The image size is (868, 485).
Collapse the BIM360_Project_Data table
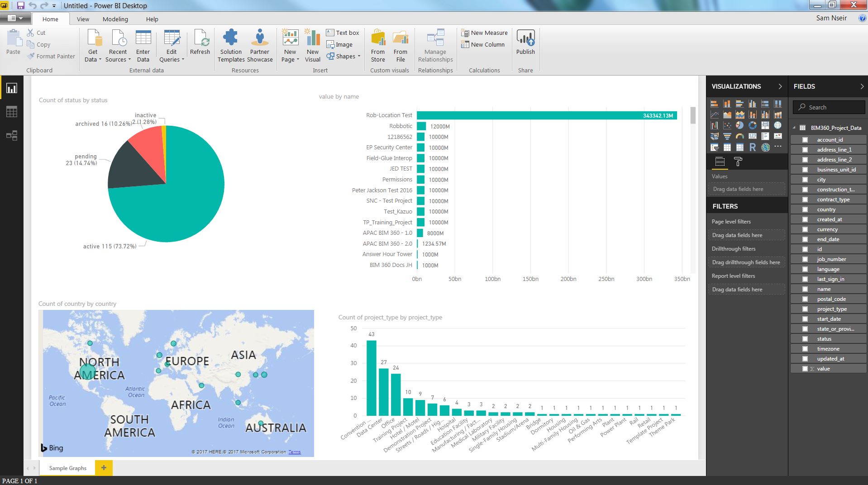pos(794,128)
